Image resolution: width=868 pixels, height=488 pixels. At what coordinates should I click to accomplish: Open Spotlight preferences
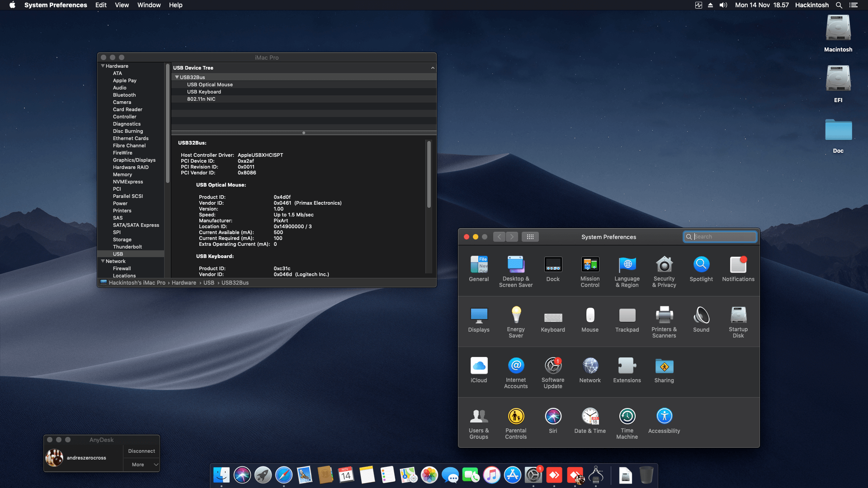(701, 269)
